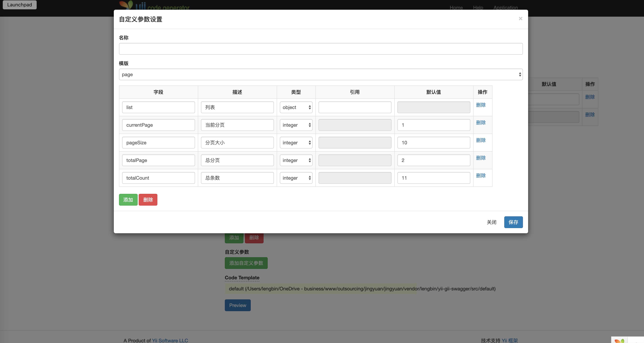Remove the totalCount row with 删除
Image resolution: width=644 pixels, height=343 pixels.
(x=481, y=175)
